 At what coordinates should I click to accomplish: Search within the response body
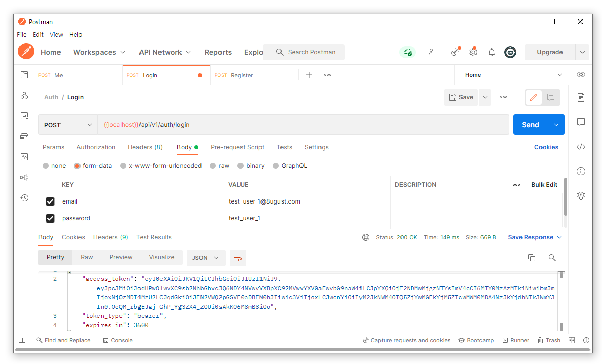click(552, 258)
